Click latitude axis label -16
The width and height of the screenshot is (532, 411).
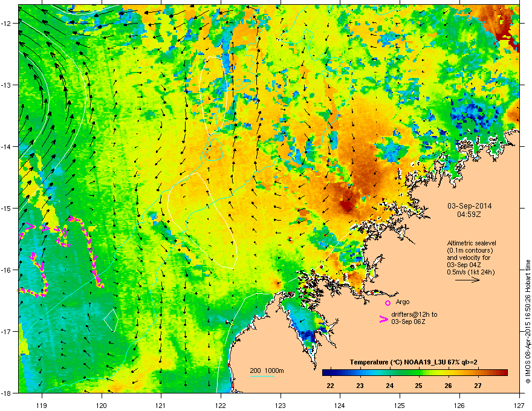pyautogui.click(x=6, y=270)
